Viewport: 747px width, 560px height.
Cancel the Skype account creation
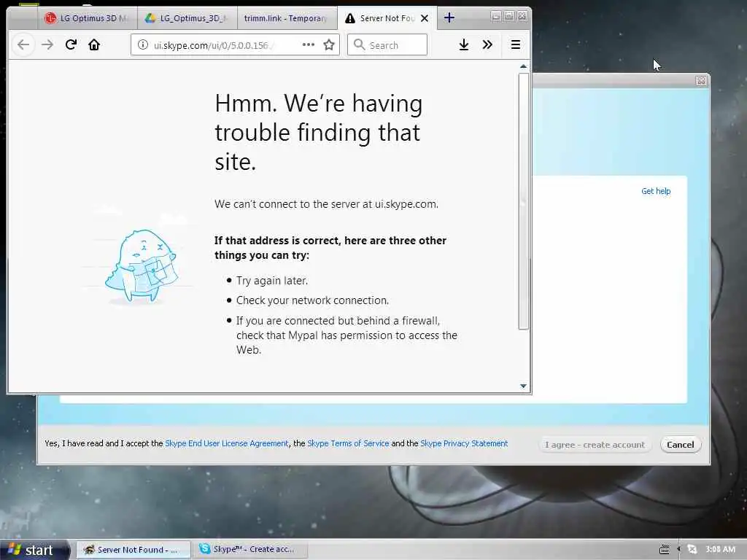(681, 444)
